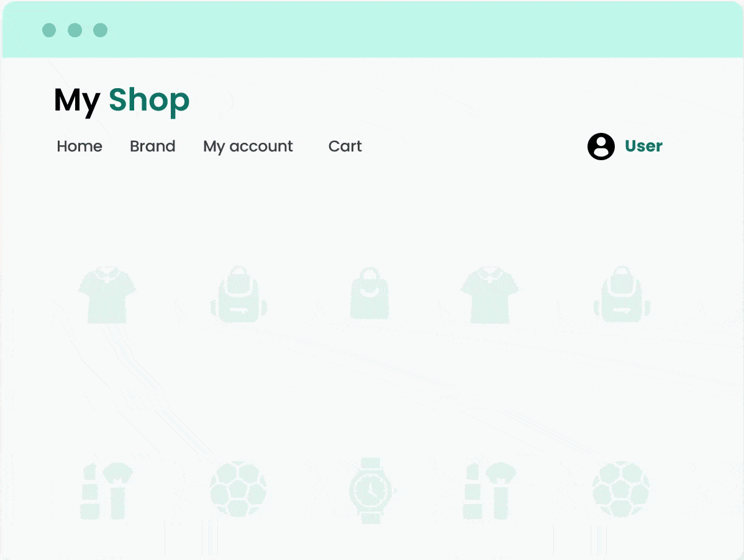Go to the Home menu item
This screenshot has height=560, width=744.
click(x=79, y=147)
